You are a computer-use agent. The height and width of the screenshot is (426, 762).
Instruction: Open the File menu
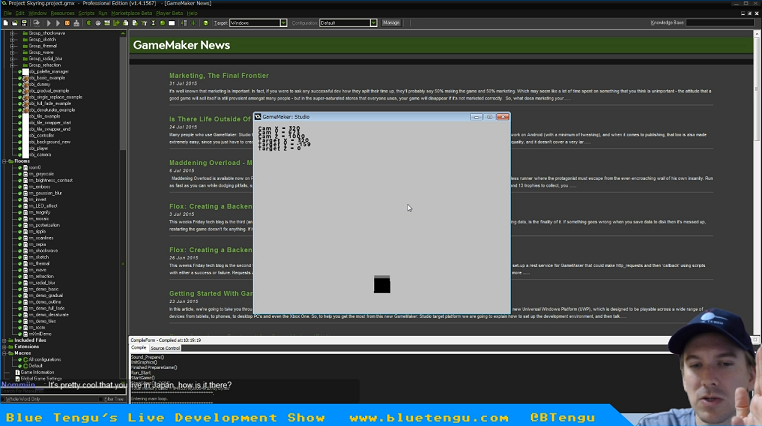[8, 13]
